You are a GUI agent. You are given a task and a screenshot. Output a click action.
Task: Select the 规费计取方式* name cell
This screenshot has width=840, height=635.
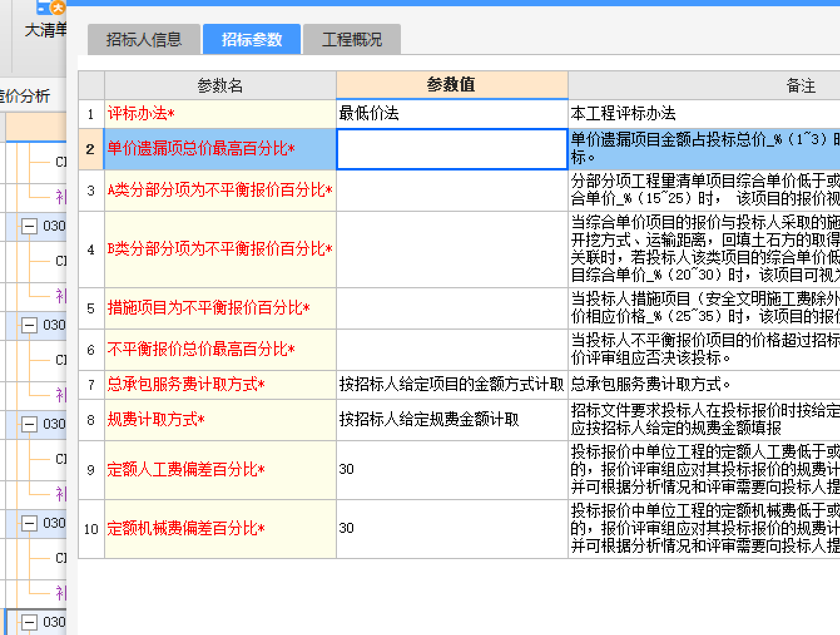click(220, 419)
